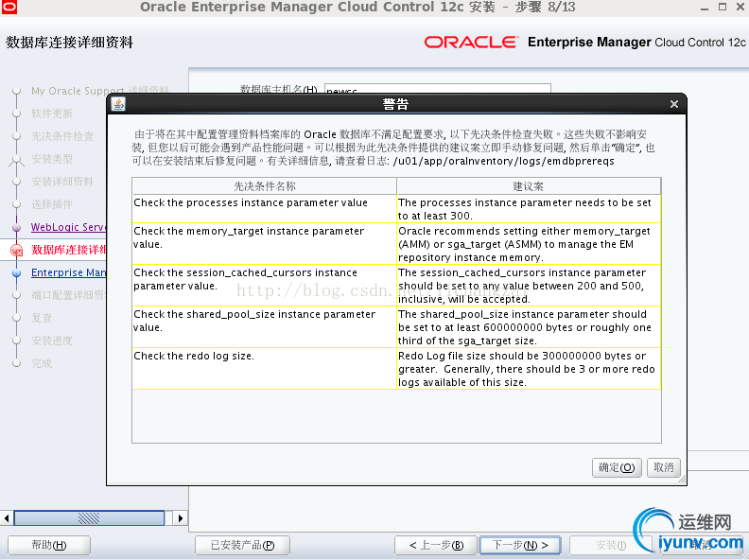This screenshot has width=749, height=560.
Task: Proceed with 下一步(N) button
Action: (520, 545)
